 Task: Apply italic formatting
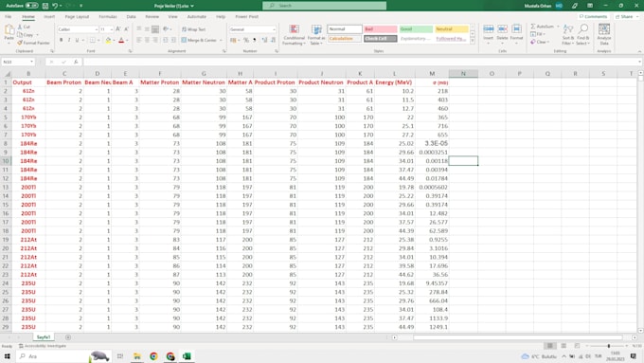pos(69,41)
